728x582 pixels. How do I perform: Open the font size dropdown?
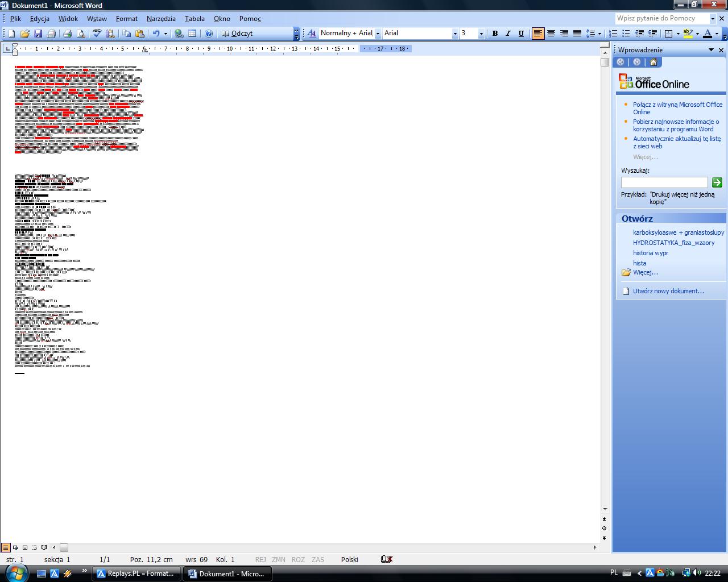coord(481,34)
